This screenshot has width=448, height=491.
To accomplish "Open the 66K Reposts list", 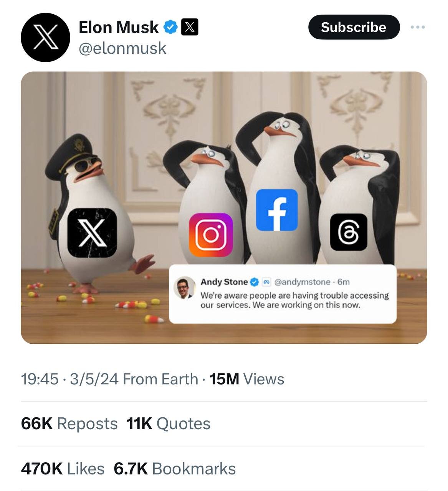I will click(69, 424).
